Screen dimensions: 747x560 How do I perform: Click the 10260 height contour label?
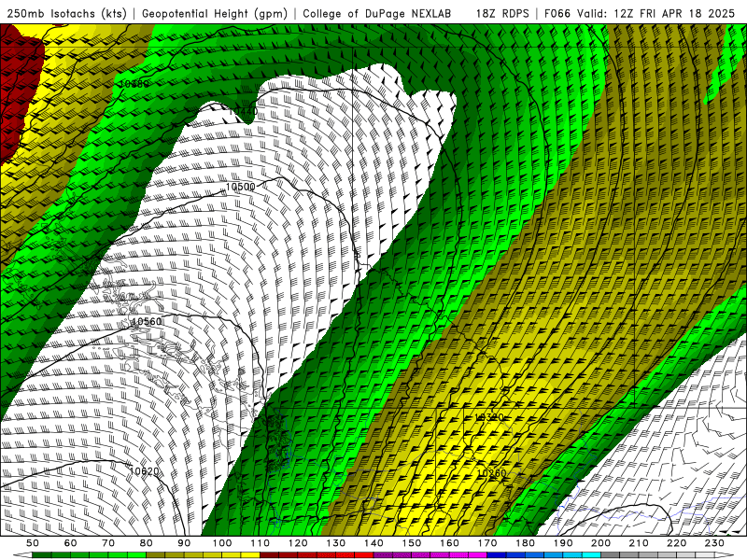tap(492, 473)
